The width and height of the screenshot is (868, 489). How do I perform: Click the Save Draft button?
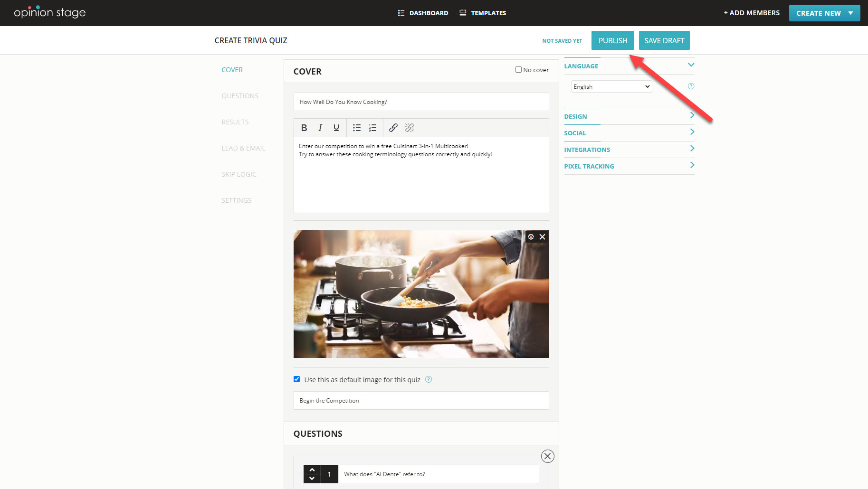664,40
